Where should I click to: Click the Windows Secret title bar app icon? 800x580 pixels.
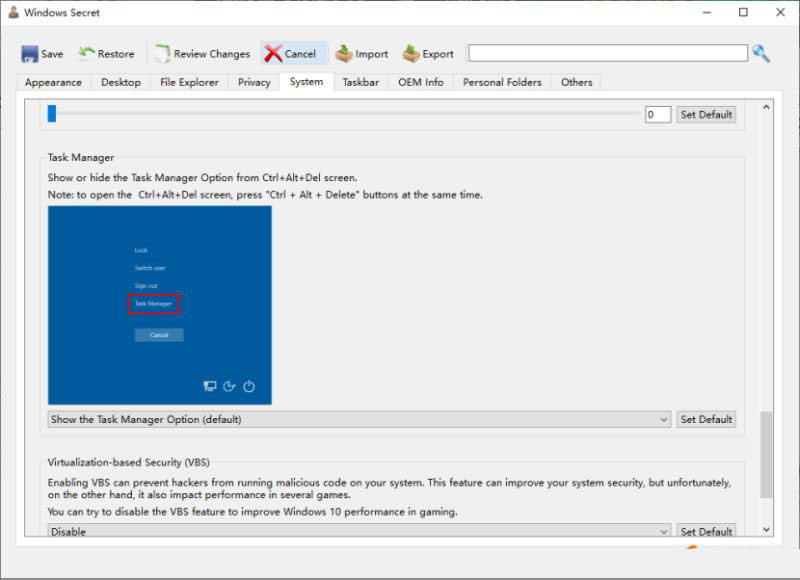[x=13, y=12]
